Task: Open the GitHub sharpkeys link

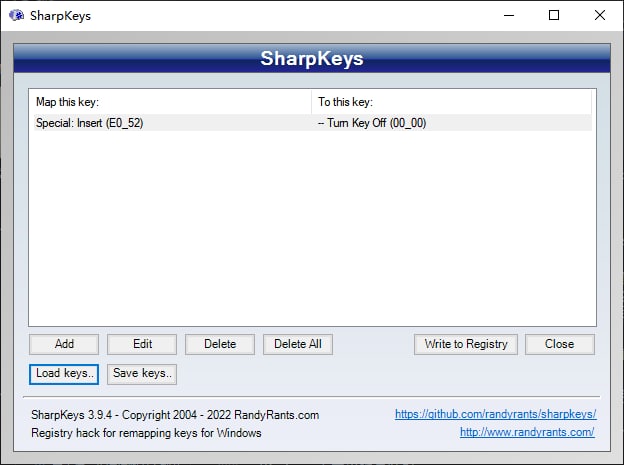Action: click(495, 414)
